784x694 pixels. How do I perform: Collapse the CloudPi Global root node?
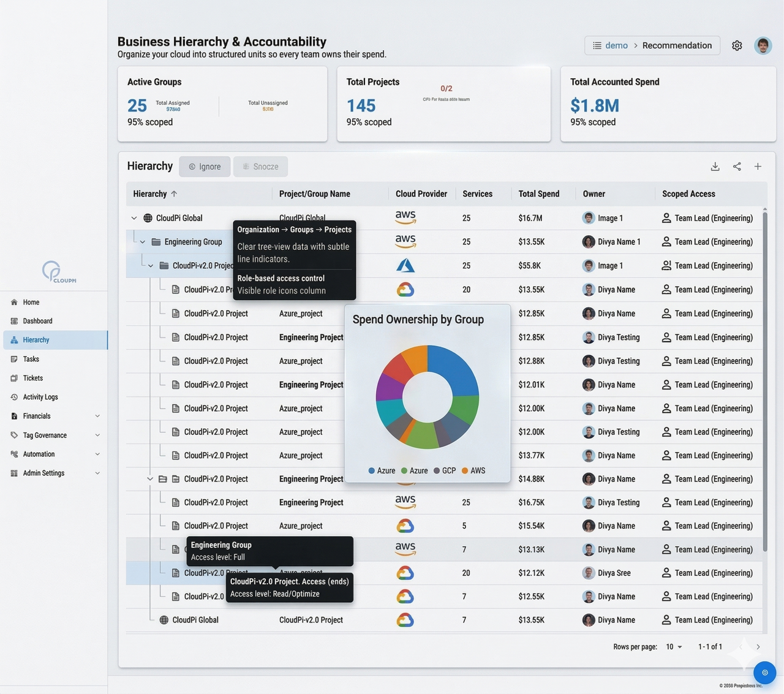coord(134,218)
